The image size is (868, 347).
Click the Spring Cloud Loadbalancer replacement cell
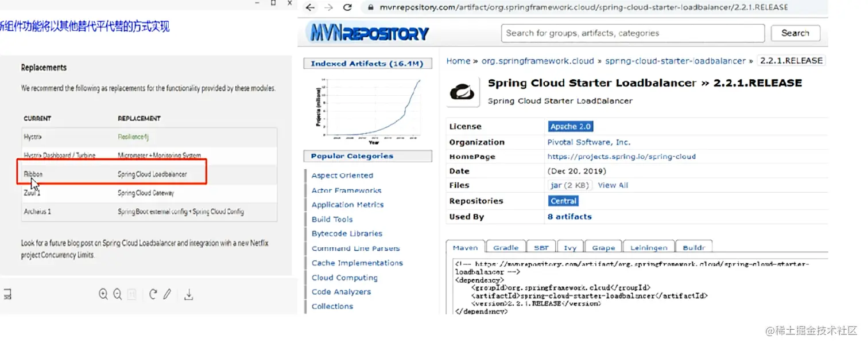pyautogui.click(x=152, y=174)
